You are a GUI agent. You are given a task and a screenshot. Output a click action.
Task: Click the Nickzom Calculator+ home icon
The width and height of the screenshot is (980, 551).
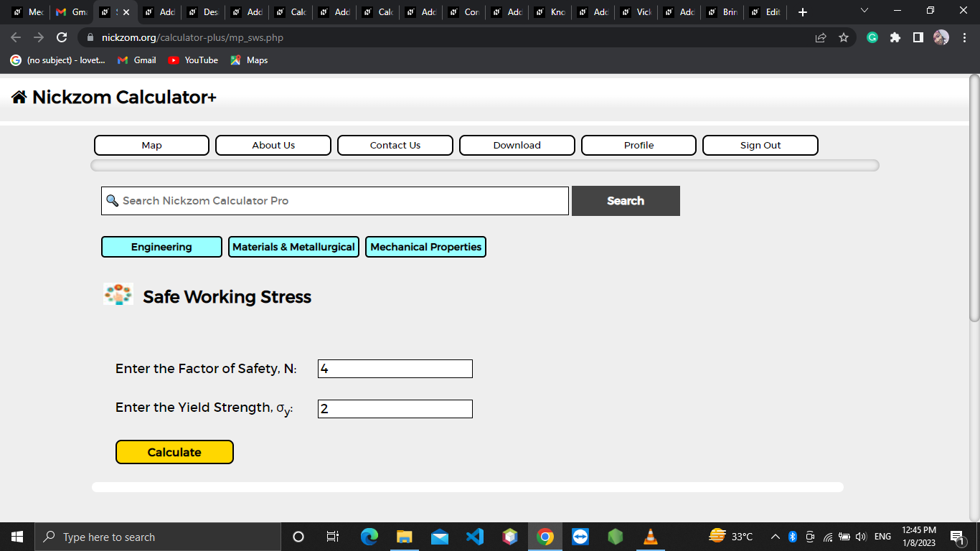click(x=19, y=98)
